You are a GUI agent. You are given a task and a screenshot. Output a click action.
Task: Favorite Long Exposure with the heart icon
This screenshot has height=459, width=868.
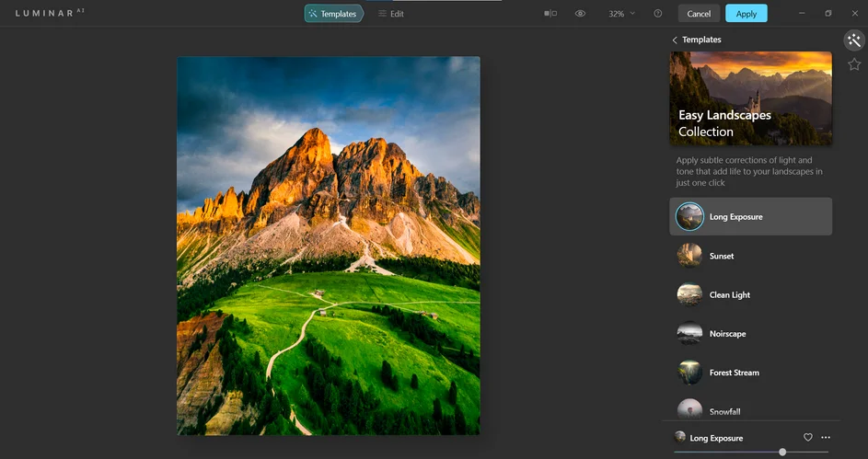click(x=808, y=438)
